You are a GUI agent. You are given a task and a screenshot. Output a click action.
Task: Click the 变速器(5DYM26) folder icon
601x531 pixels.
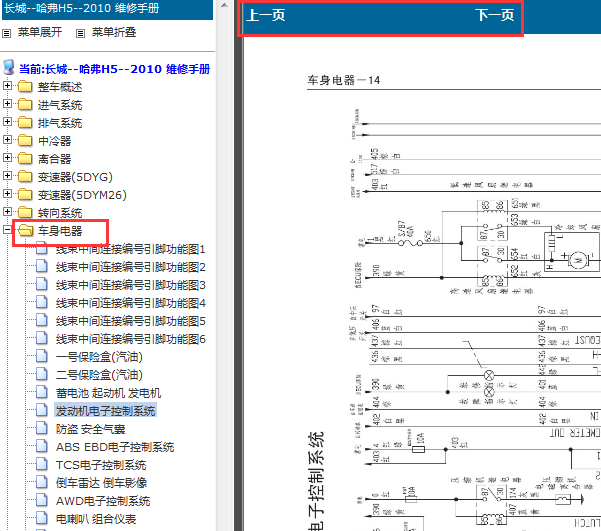pyautogui.click(x=25, y=195)
